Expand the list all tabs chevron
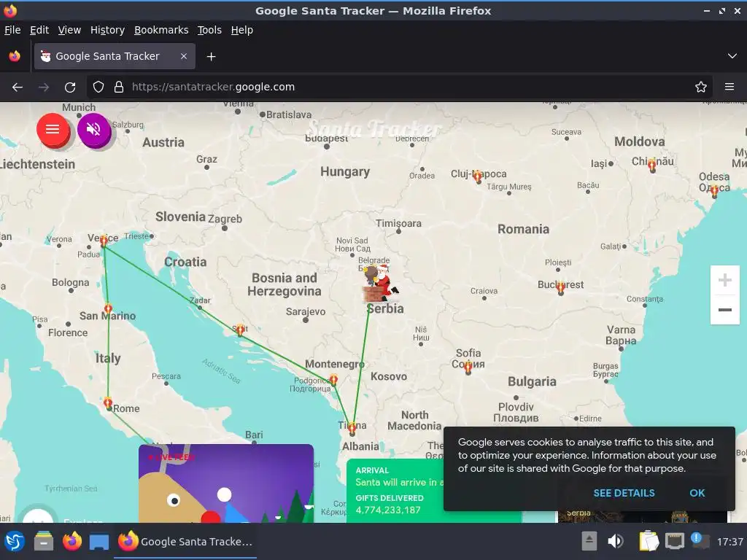 pos(732,56)
